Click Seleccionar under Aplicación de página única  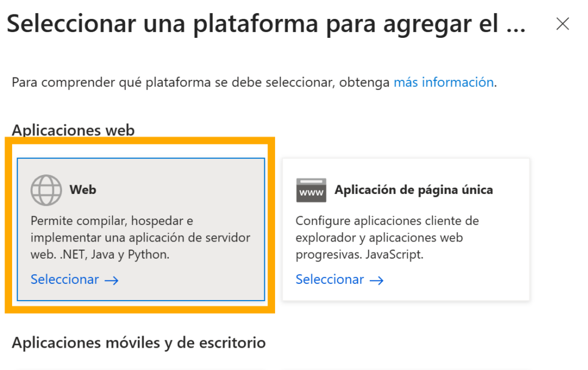pyautogui.click(x=330, y=279)
